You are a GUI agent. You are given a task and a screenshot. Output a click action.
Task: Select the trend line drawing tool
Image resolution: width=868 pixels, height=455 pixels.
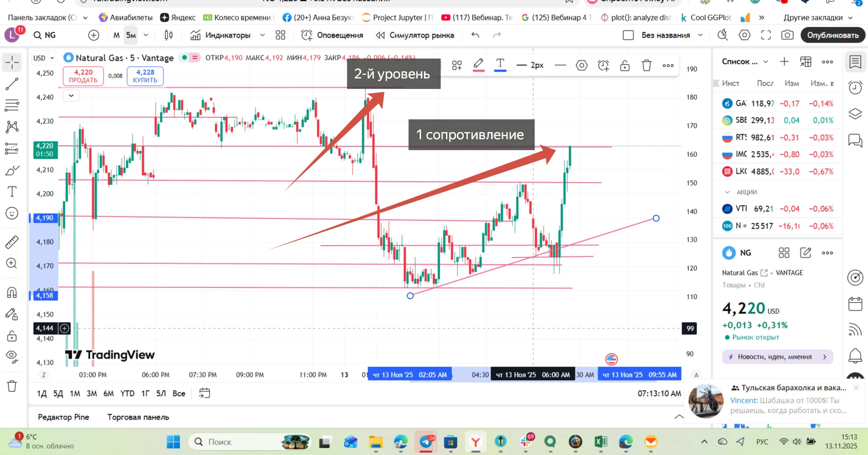[x=12, y=84]
